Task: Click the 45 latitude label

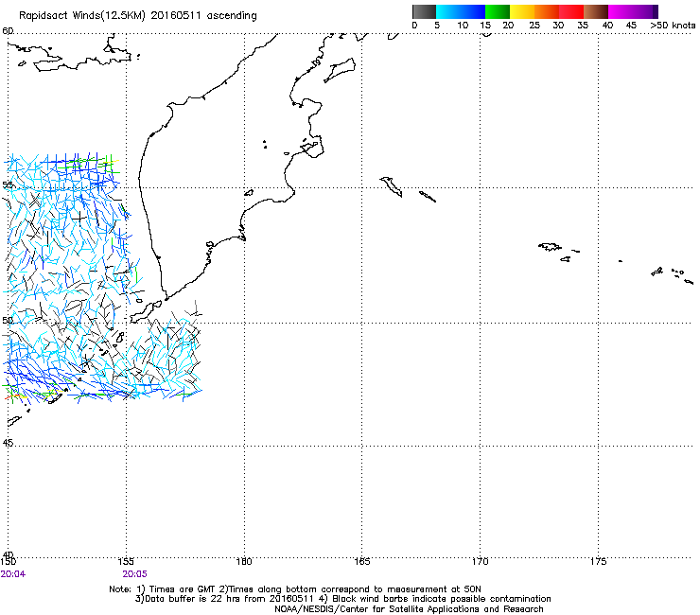Action: tap(8, 443)
